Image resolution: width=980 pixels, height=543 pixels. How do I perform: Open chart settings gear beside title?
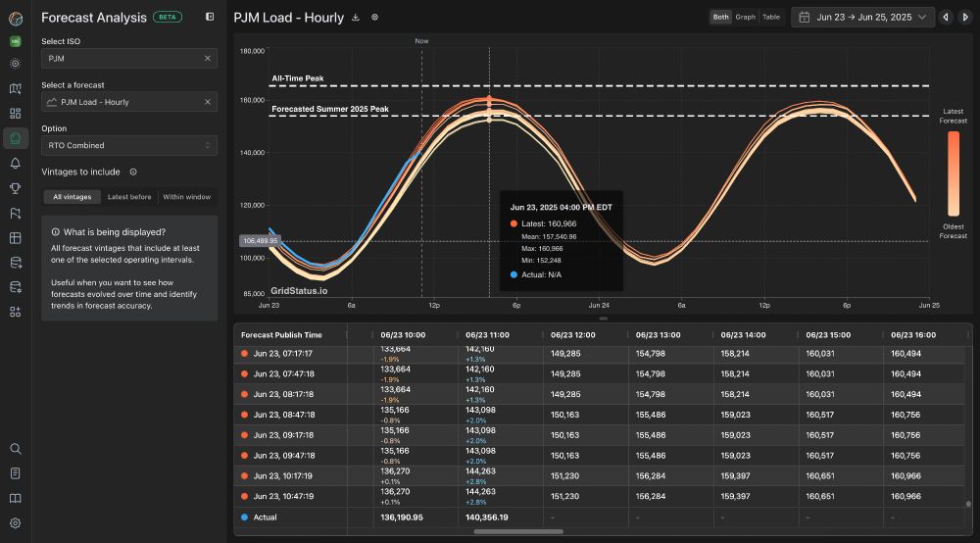[x=375, y=18]
